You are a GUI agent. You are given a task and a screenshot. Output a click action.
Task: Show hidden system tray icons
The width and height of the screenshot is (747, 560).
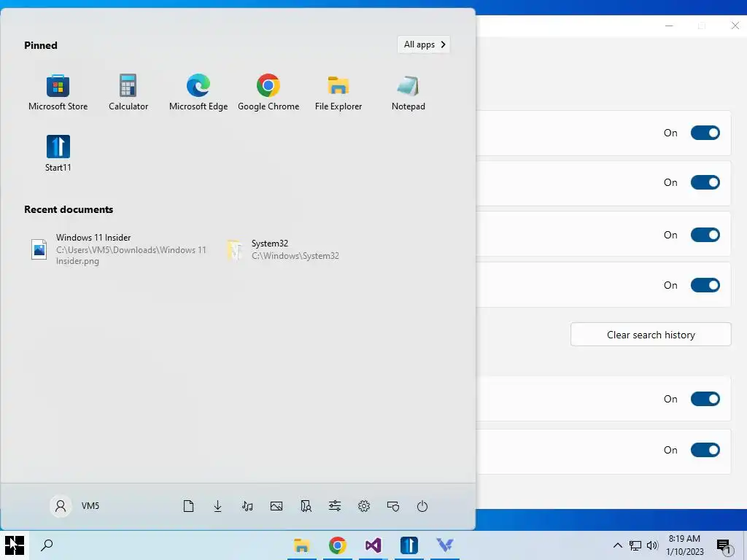pos(617,545)
